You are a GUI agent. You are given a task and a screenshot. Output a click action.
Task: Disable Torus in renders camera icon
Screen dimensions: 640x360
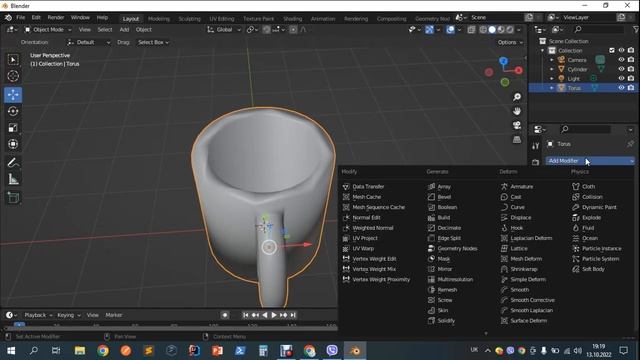pos(631,88)
